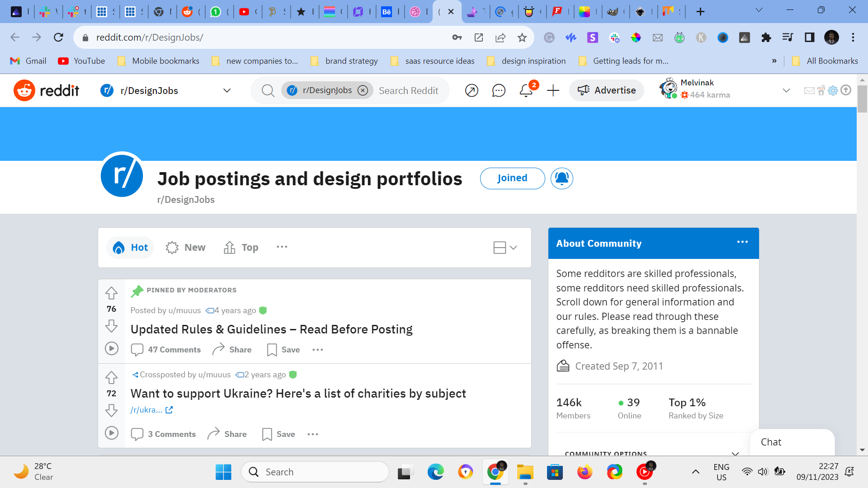Open notifications bell with badge
The image size is (868, 488).
click(x=526, y=90)
